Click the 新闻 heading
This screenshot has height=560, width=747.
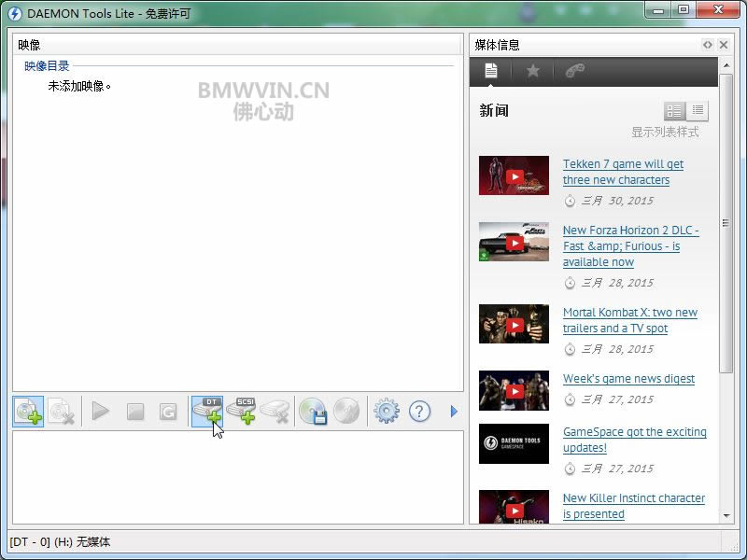click(x=494, y=110)
